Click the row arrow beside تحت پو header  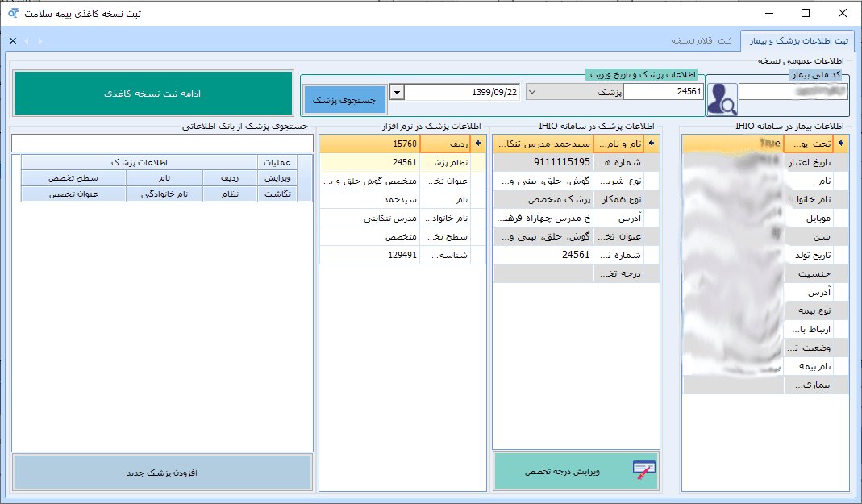tap(841, 144)
